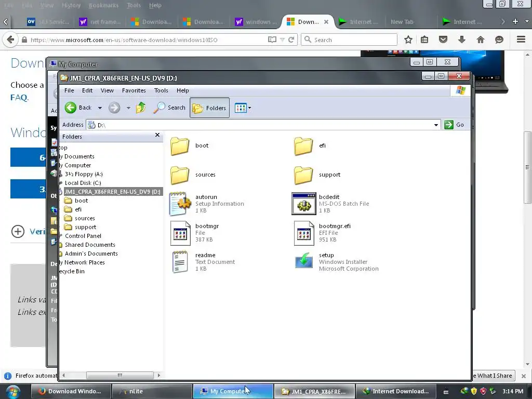Viewport: 532px width, 399px height.
Task: Open the Tools menu in Explorer
Action: 161,90
